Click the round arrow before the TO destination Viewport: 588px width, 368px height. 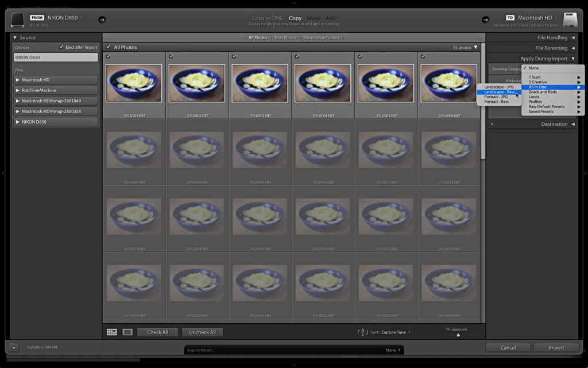(486, 20)
